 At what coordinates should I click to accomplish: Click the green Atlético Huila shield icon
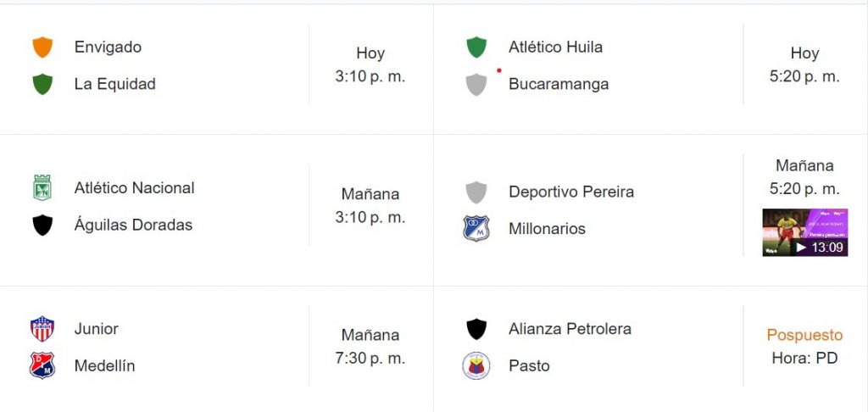coord(476,47)
